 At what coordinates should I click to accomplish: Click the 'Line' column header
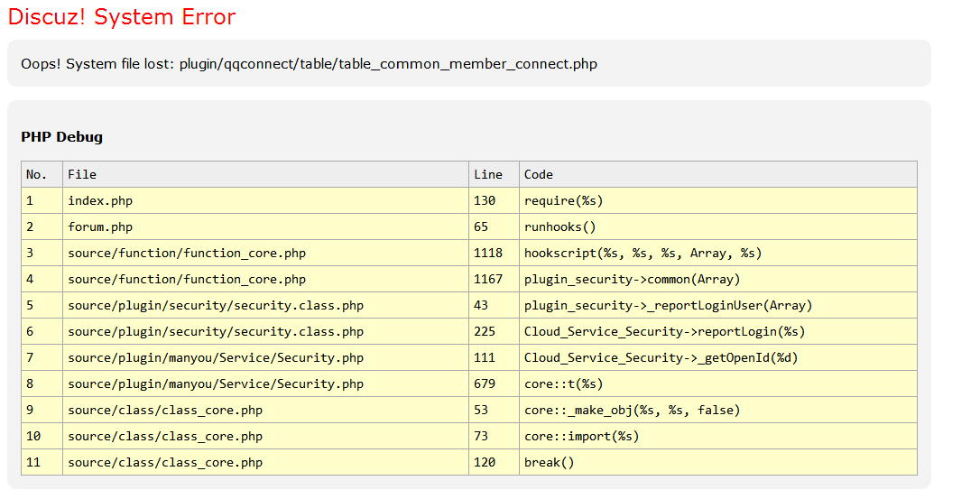pos(494,174)
